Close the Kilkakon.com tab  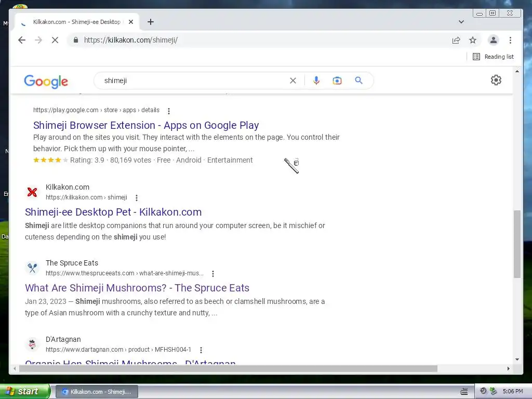coord(131,22)
